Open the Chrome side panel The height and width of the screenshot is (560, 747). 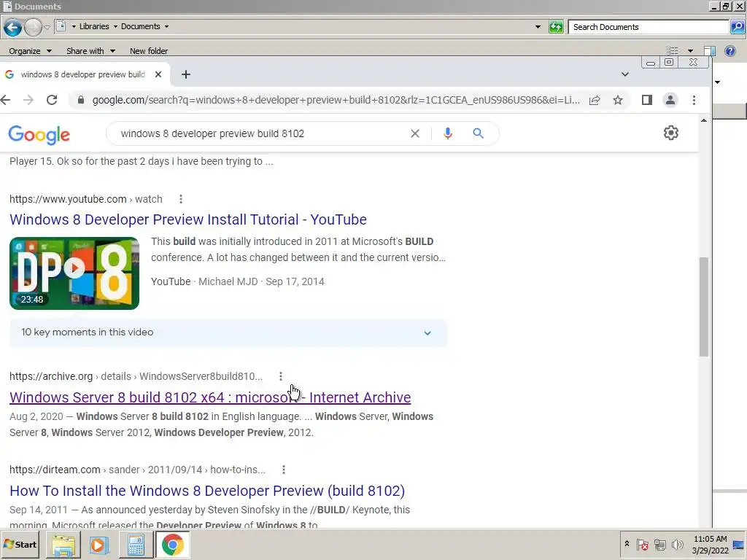pyautogui.click(x=646, y=100)
